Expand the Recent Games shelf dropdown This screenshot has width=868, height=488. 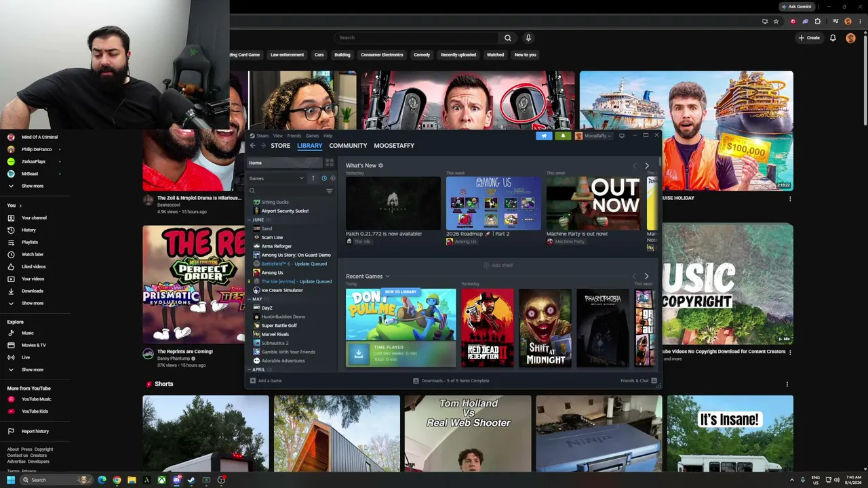point(387,277)
